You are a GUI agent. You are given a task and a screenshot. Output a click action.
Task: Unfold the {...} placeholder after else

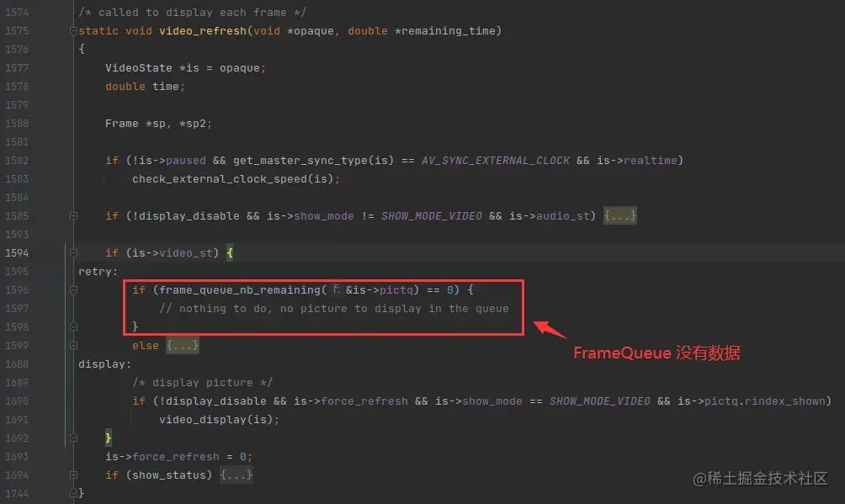pos(182,346)
